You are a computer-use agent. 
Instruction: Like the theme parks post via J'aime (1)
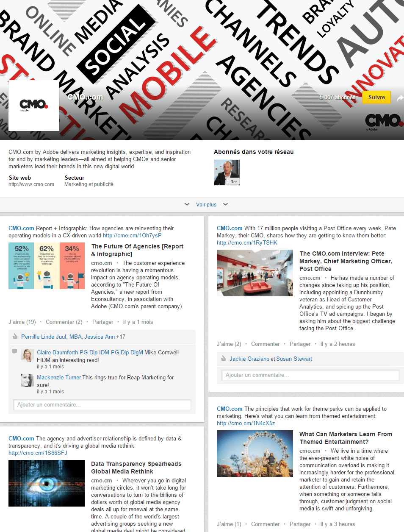point(229,524)
